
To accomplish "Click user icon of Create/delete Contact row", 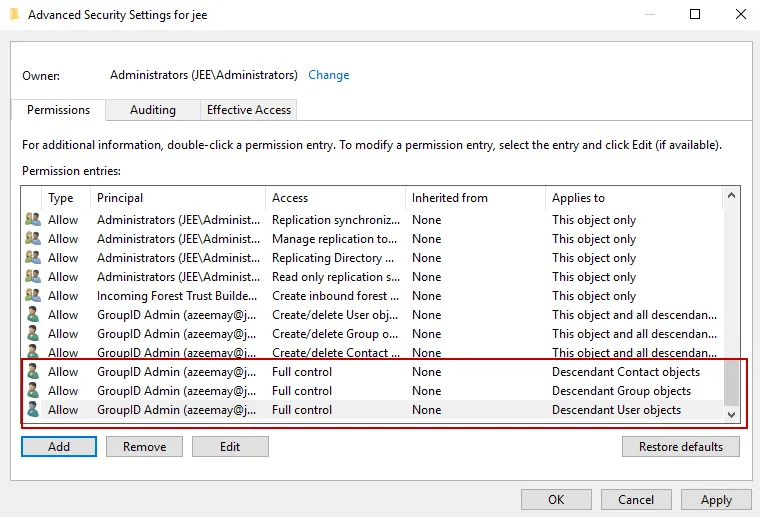I will [32, 352].
